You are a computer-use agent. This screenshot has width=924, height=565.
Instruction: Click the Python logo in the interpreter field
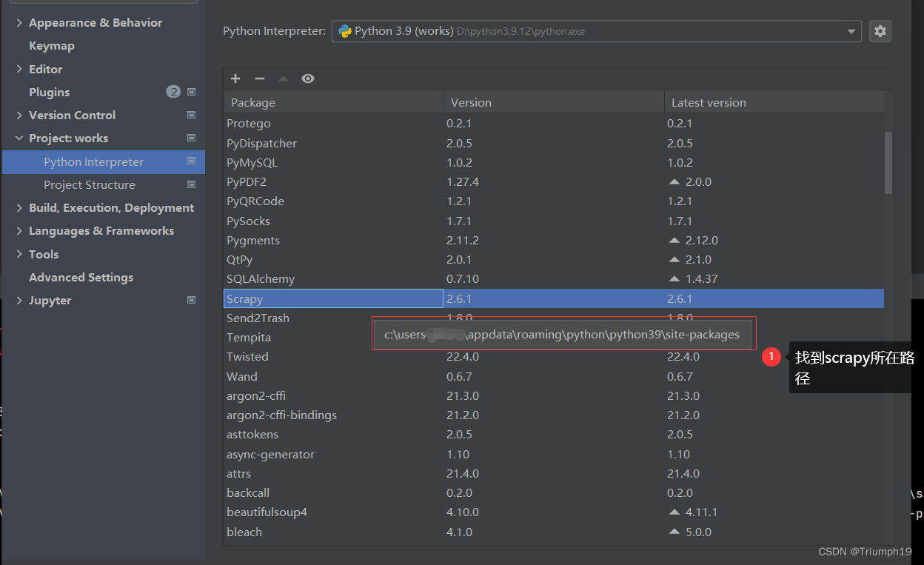(344, 31)
